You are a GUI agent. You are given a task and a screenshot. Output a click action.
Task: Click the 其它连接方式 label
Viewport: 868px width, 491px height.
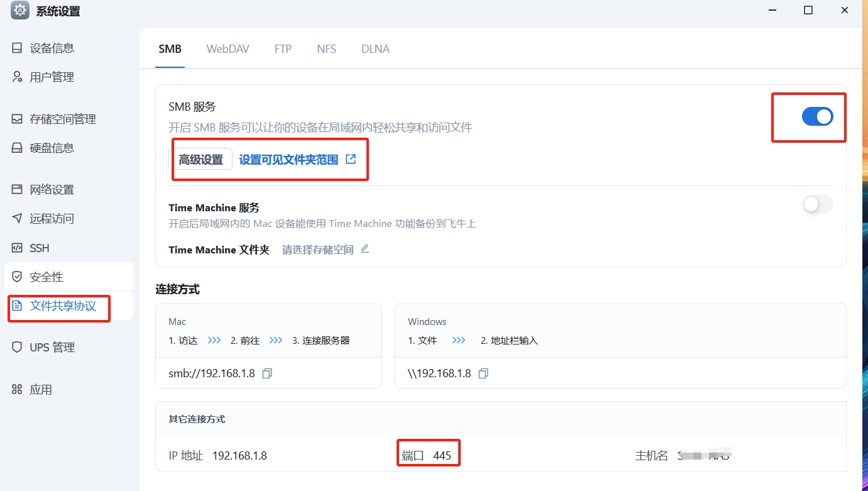point(197,419)
